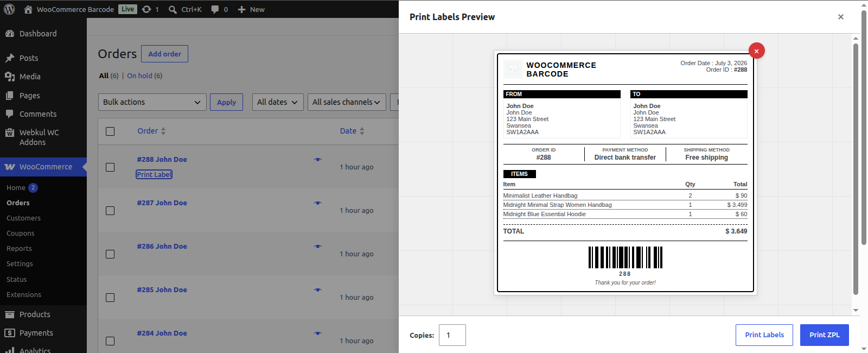This screenshot has height=353, width=868.
Task: Show All (6) orders filter
Action: point(108,75)
